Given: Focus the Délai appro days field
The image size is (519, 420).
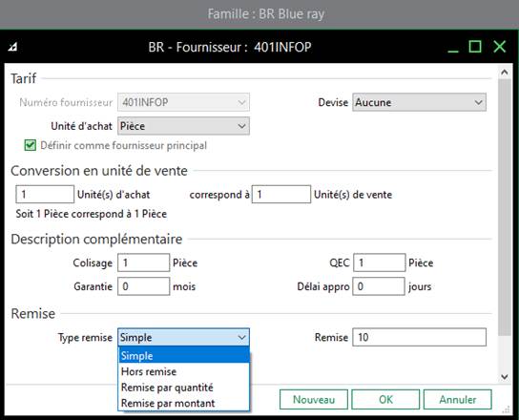Looking at the screenshot, I should coord(379,286).
